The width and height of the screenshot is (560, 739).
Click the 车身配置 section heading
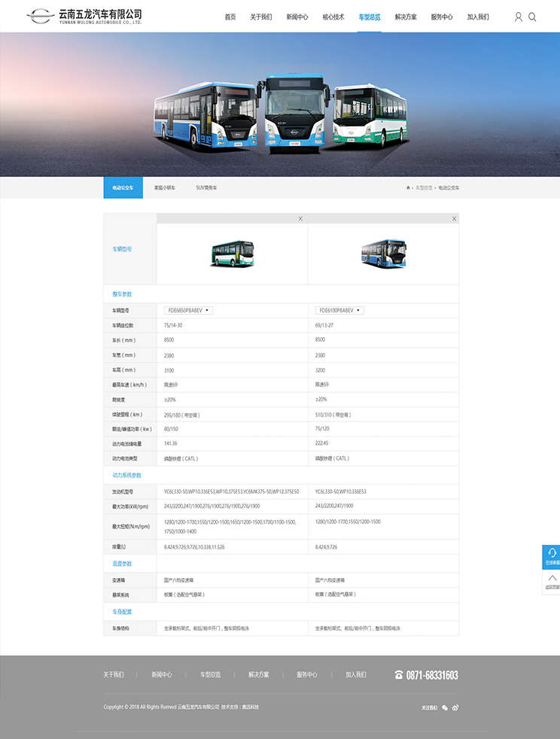(x=122, y=612)
